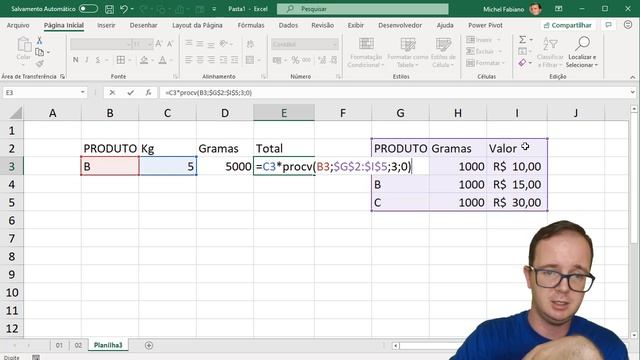This screenshot has width=640, height=360.
Task: Click the Format Painter brush icon
Action: click(40, 64)
